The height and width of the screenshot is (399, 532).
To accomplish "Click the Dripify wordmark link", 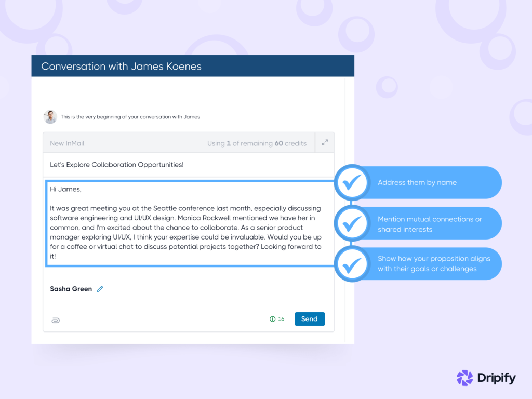I will click(496, 378).
